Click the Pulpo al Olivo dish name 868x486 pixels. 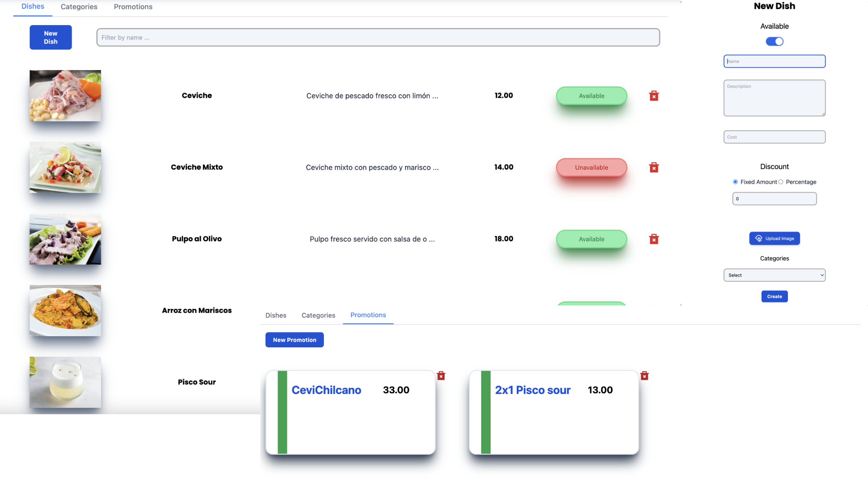pos(197,238)
